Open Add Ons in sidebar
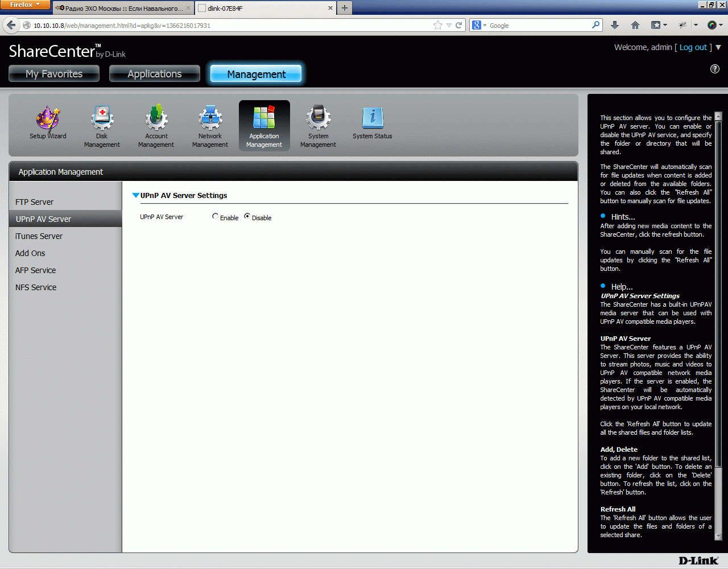This screenshot has width=728, height=569. click(x=30, y=253)
